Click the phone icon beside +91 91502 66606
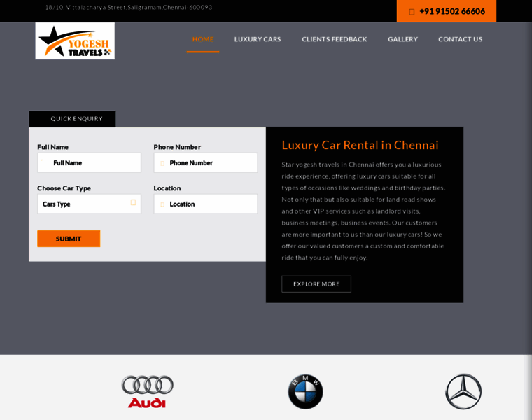The image size is (532, 420). (412, 12)
